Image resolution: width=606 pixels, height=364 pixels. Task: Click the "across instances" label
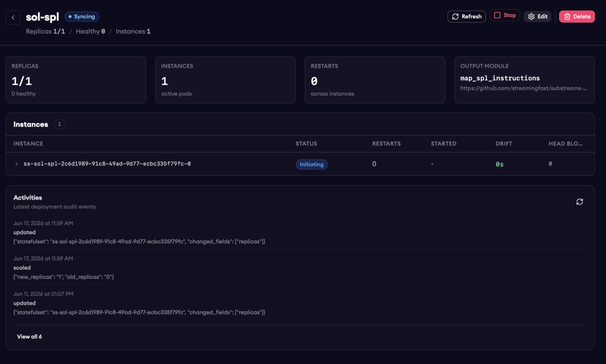[332, 93]
